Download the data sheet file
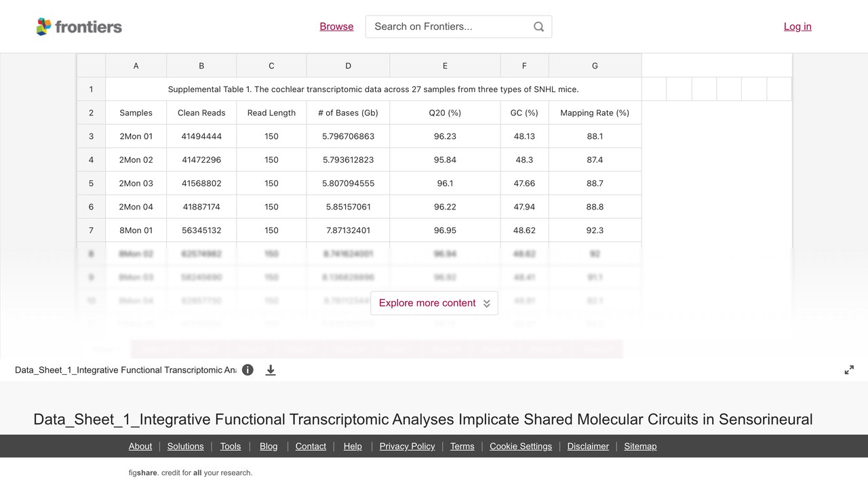The image size is (868, 488). tap(271, 370)
